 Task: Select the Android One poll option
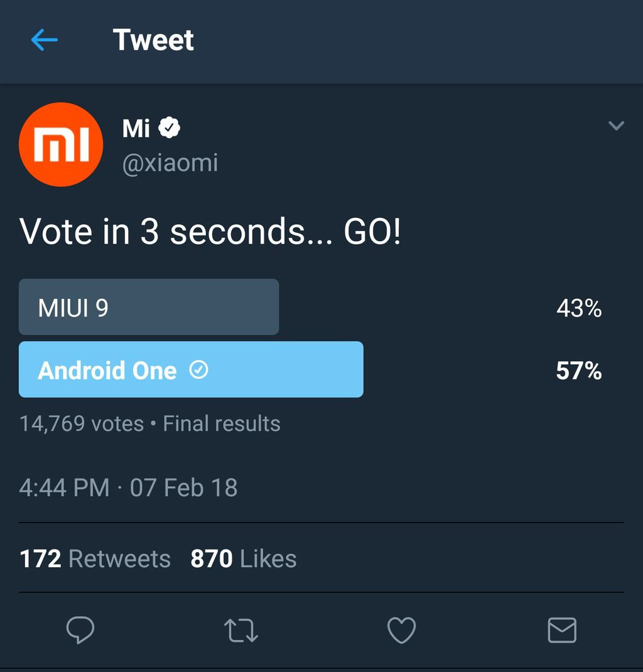(191, 369)
